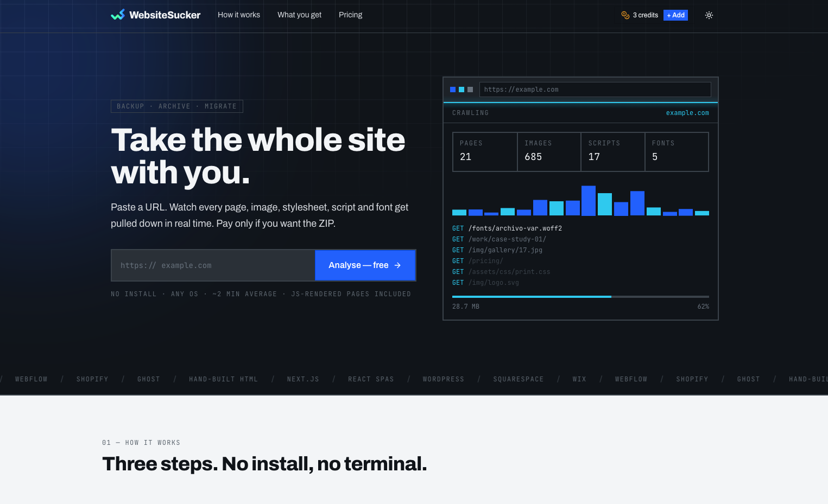828x504 pixels.
Task: Click the SCRIPTS 17 stat cell
Action: (x=613, y=152)
